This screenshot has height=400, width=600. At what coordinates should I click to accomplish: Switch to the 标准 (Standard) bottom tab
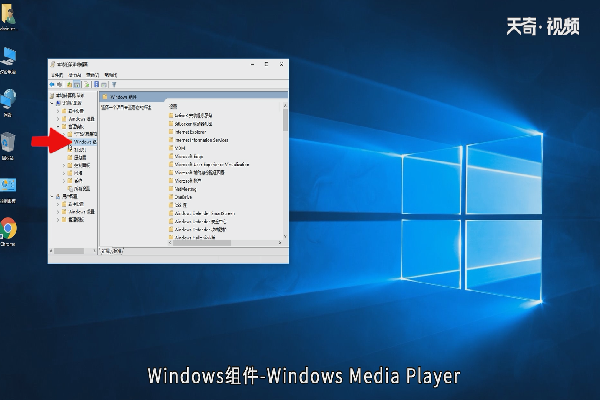pos(117,251)
